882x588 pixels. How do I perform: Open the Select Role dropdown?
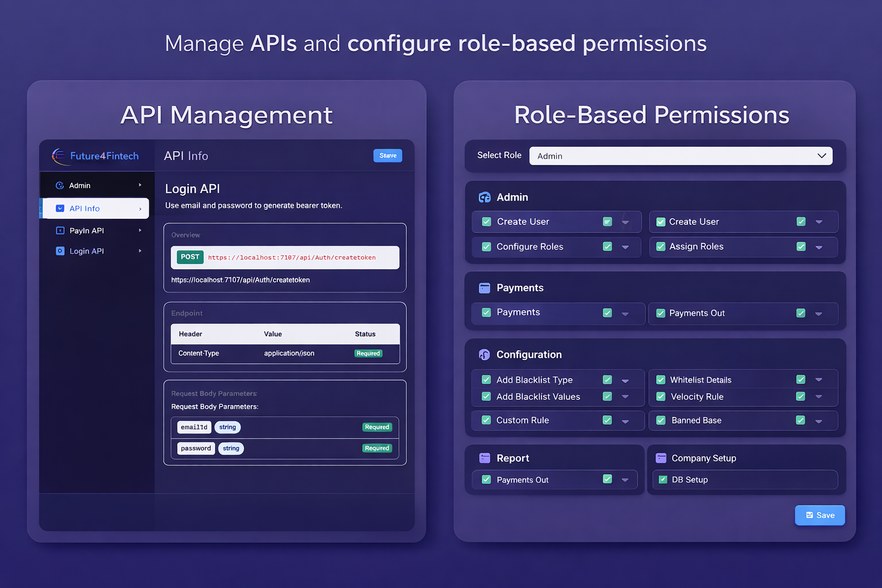pos(680,156)
